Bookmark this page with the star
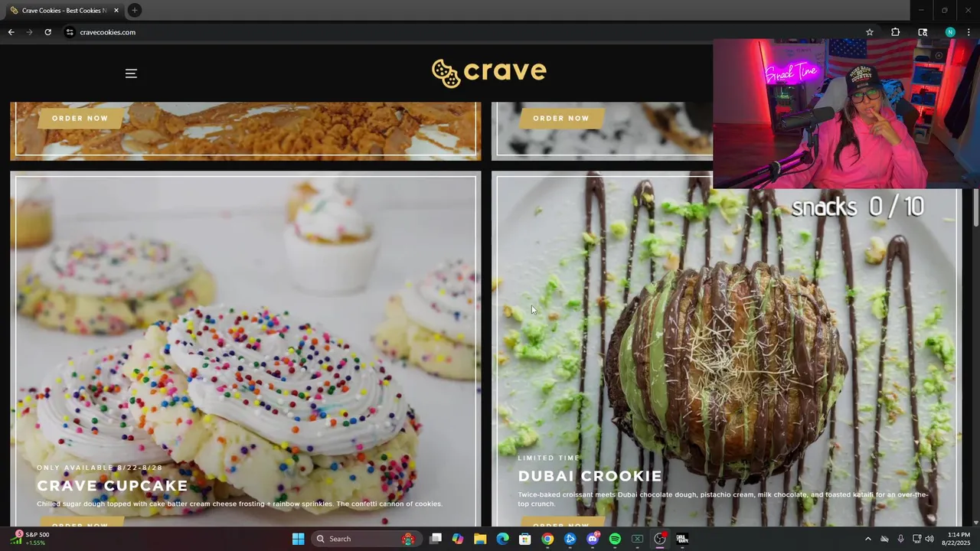 coord(870,32)
